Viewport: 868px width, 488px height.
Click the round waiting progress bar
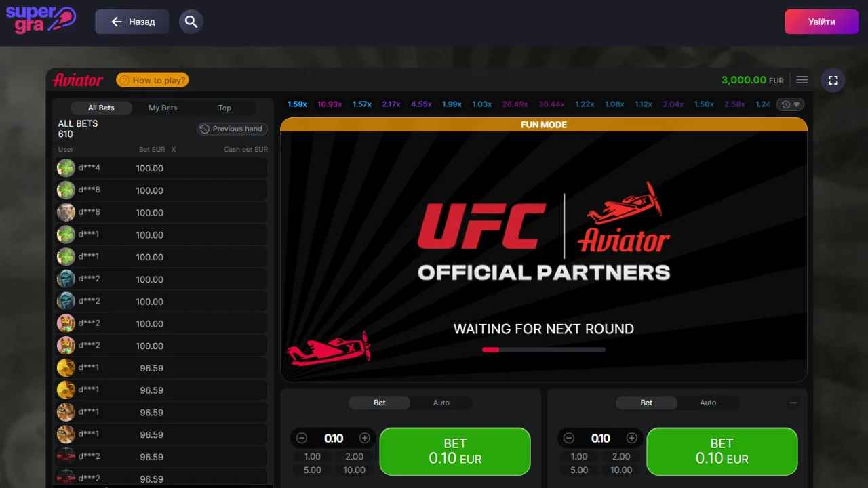click(544, 350)
